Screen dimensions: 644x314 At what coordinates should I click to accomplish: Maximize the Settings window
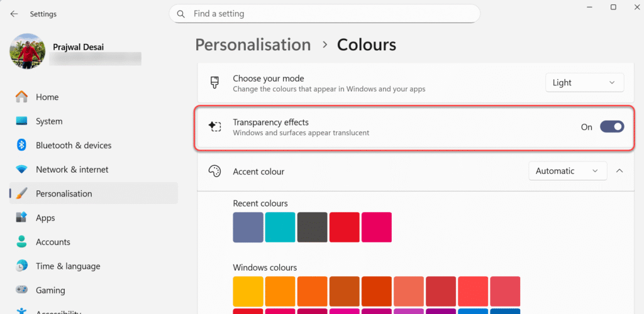tap(613, 7)
